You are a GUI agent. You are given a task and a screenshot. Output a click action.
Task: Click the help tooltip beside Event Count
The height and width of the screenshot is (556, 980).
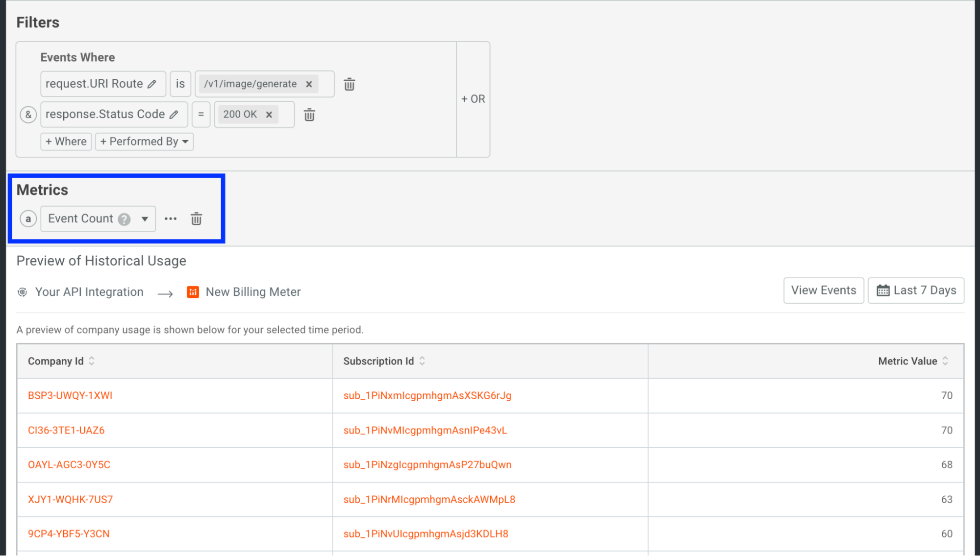[124, 218]
